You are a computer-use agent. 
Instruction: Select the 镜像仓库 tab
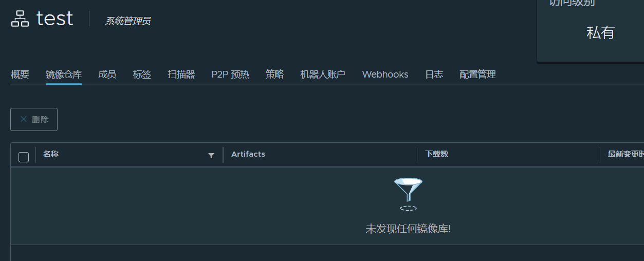click(x=64, y=74)
